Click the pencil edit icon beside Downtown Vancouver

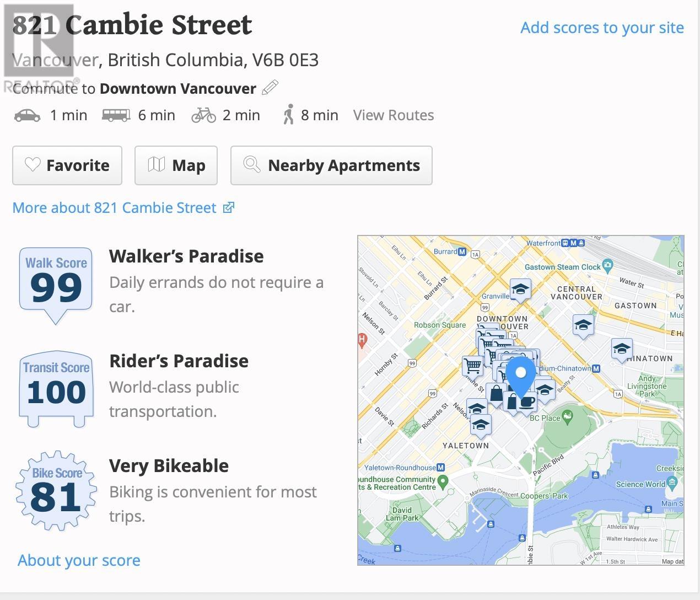coord(270,88)
